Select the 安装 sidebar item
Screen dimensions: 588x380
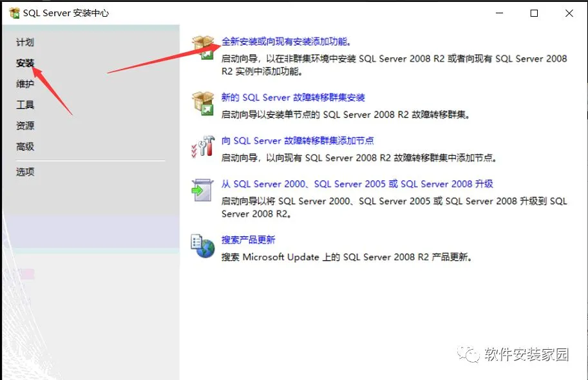[25, 63]
